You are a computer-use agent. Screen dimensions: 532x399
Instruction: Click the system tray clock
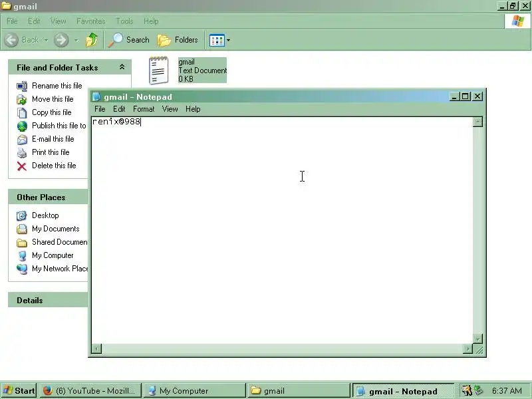click(x=507, y=391)
